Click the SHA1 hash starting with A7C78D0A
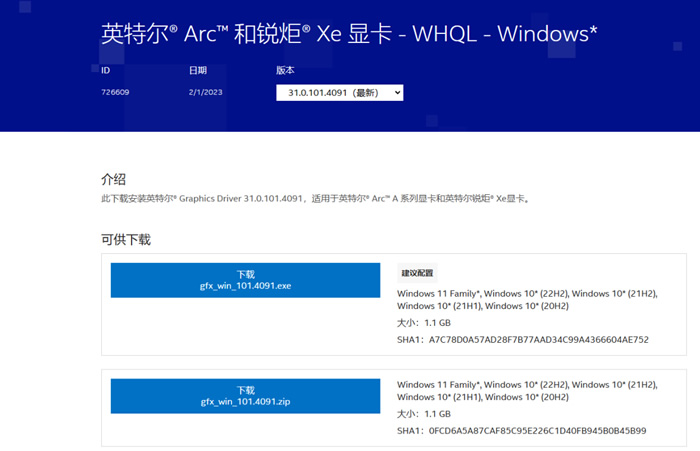 (x=538, y=340)
